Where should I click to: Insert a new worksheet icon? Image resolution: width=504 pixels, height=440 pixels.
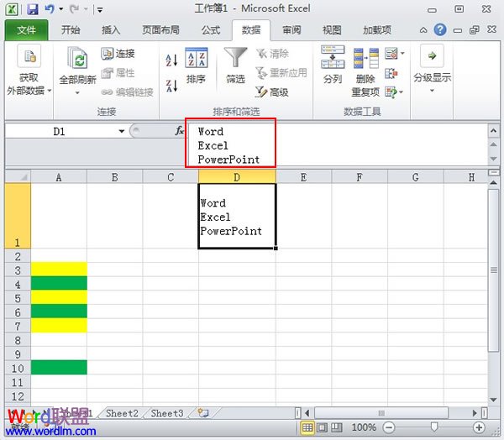[x=203, y=413]
